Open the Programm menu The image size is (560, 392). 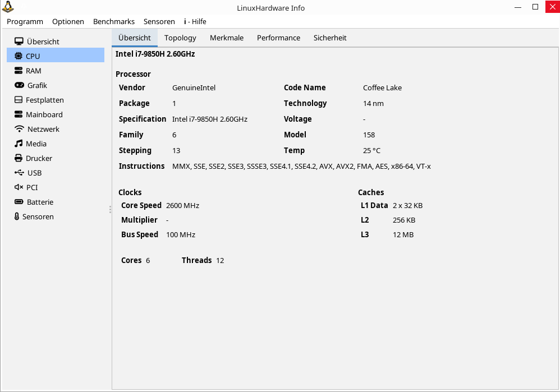coord(25,21)
